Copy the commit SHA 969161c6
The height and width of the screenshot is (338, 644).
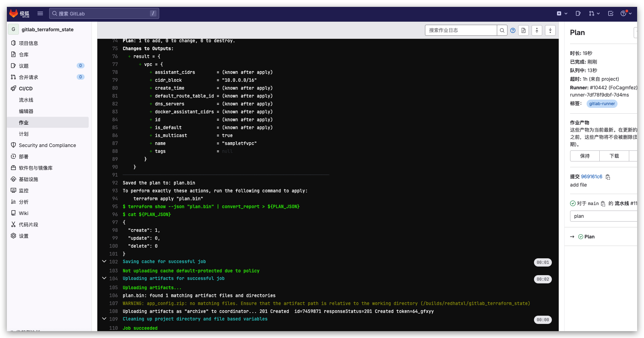point(608,177)
